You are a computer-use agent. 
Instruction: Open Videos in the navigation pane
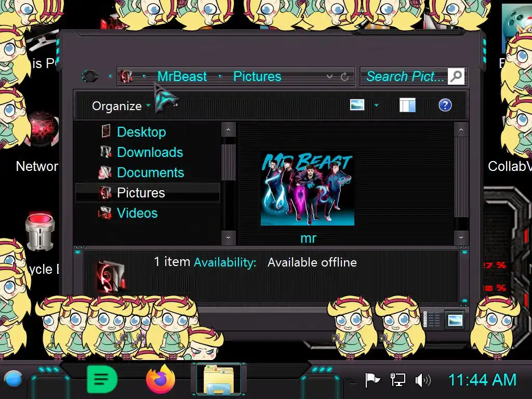tap(137, 213)
